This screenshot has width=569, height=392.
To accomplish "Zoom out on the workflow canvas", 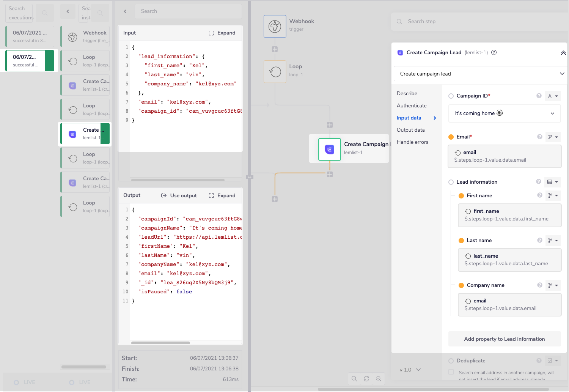I will [354, 379].
